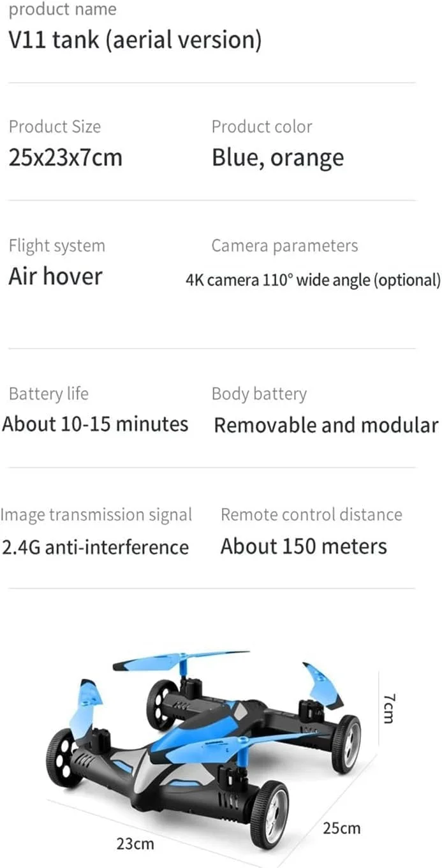This screenshot has height=868, width=442.
Task: Click the "Battery life" label
Action: point(48,394)
